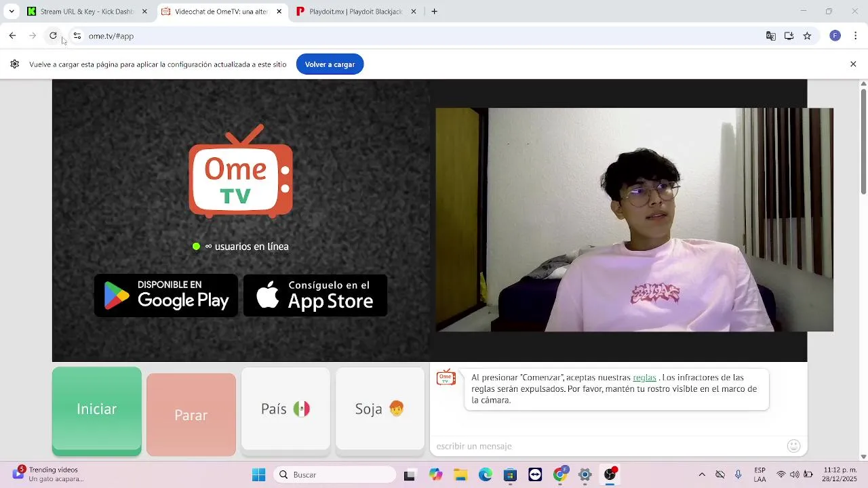The width and height of the screenshot is (868, 488).
Task: Show hidden system tray icons
Action: pyautogui.click(x=702, y=475)
